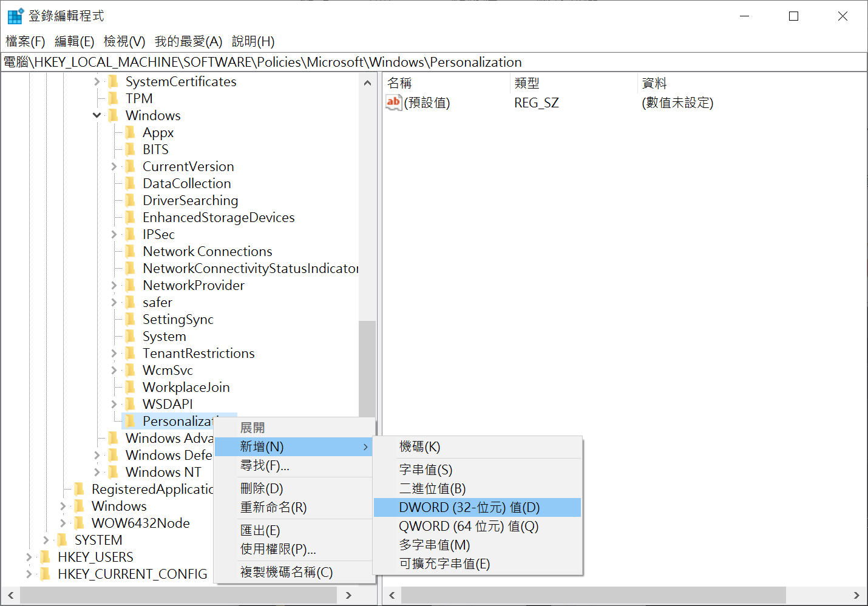Open the 檢視(V) menu
This screenshot has height=606, width=868.
[124, 41]
